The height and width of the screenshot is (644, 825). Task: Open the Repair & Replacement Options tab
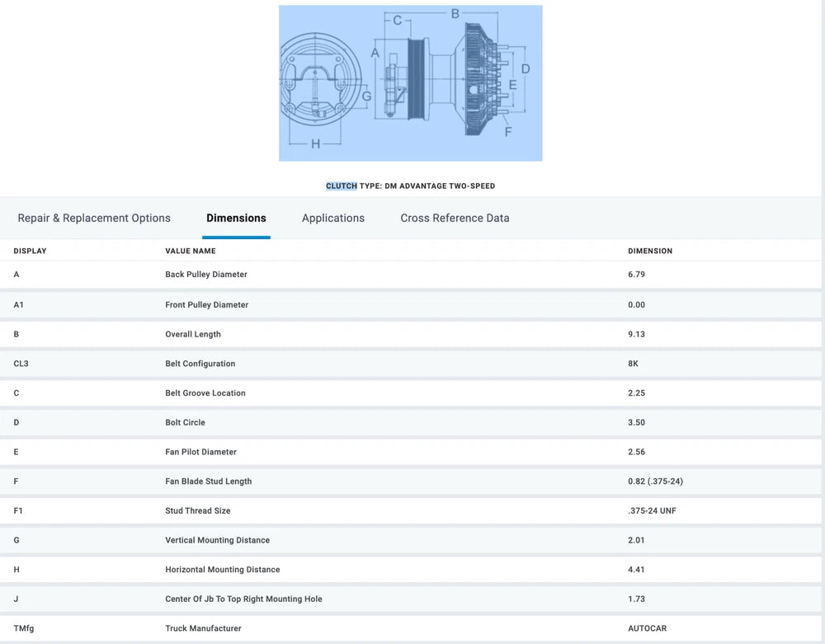click(x=94, y=219)
